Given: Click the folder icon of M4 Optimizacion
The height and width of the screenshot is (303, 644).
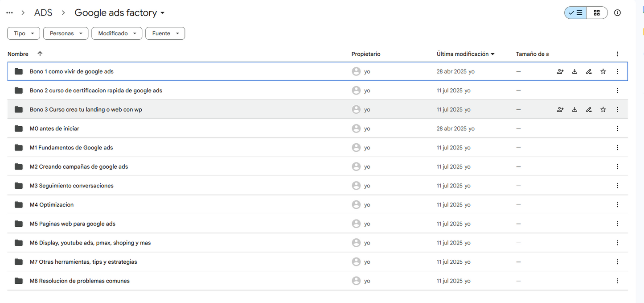Looking at the screenshot, I should point(18,205).
